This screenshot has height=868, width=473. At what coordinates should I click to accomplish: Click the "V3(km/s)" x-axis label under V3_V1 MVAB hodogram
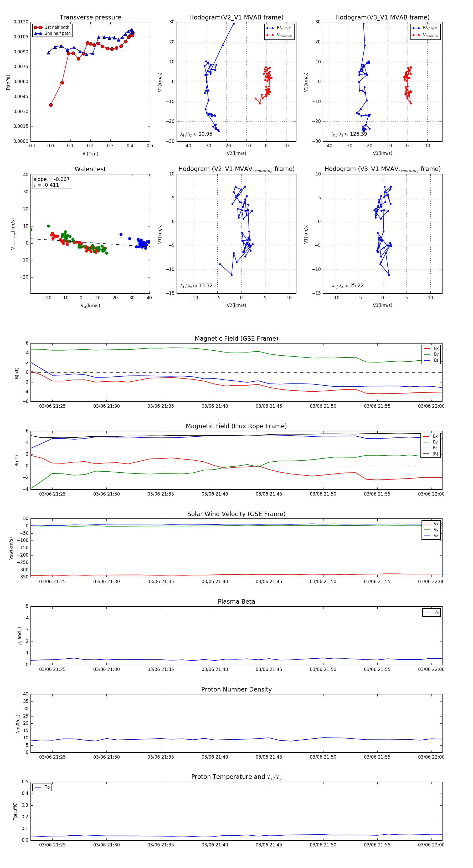coord(382,153)
